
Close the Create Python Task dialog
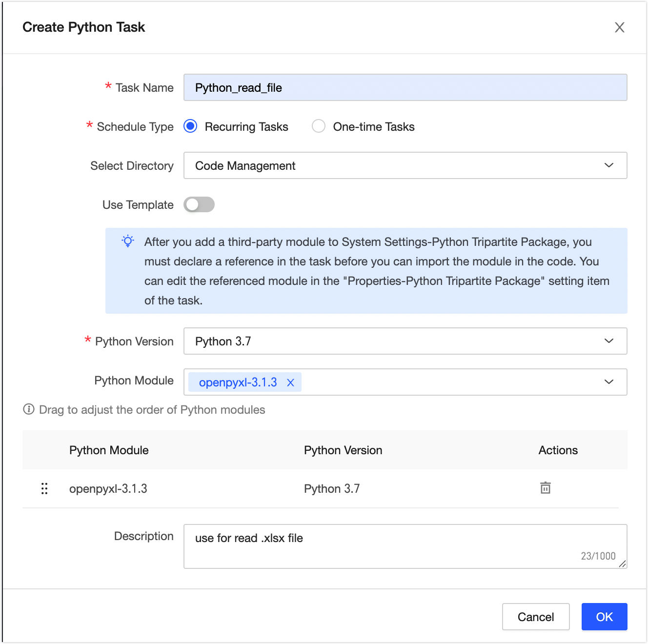(620, 27)
